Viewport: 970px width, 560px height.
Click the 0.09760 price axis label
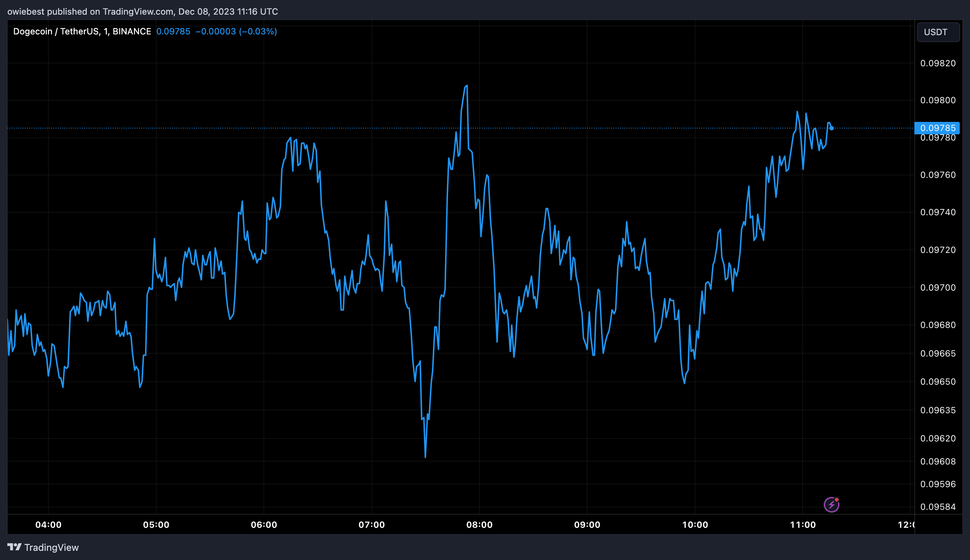click(x=938, y=175)
